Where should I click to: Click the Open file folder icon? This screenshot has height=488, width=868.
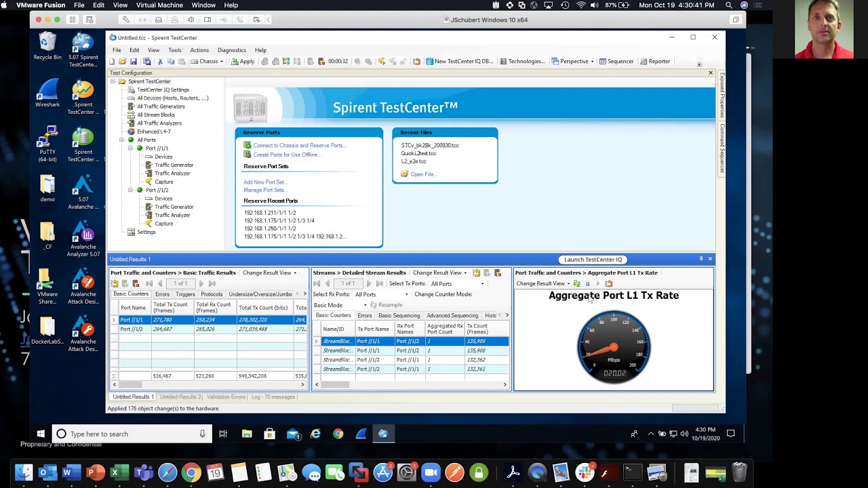pos(123,61)
